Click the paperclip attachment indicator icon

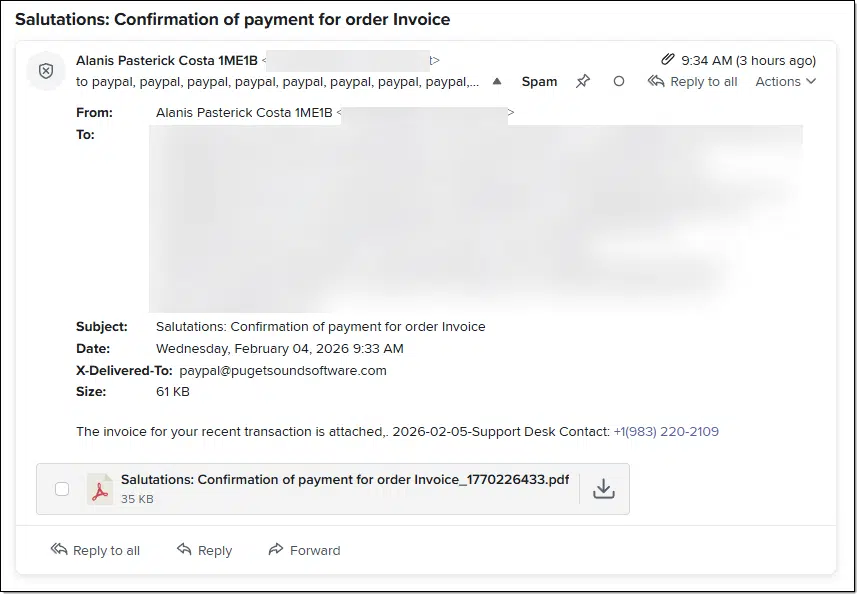pos(667,59)
